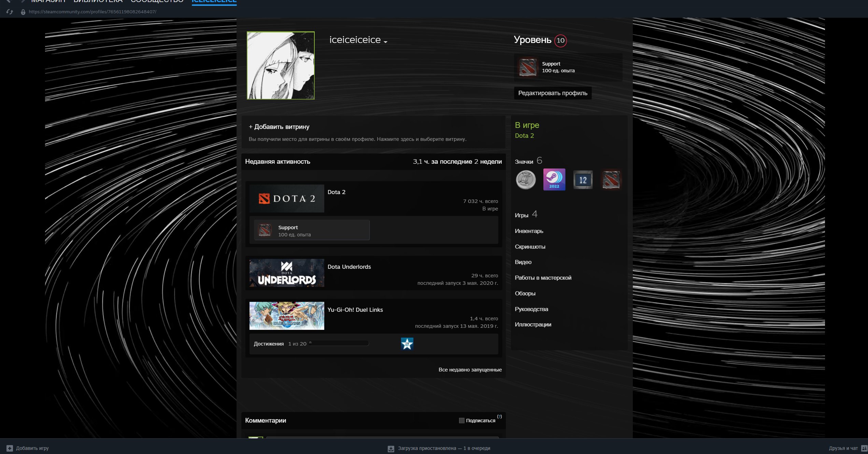
Task: Open Все недавно запущенные link
Action: coord(470,370)
